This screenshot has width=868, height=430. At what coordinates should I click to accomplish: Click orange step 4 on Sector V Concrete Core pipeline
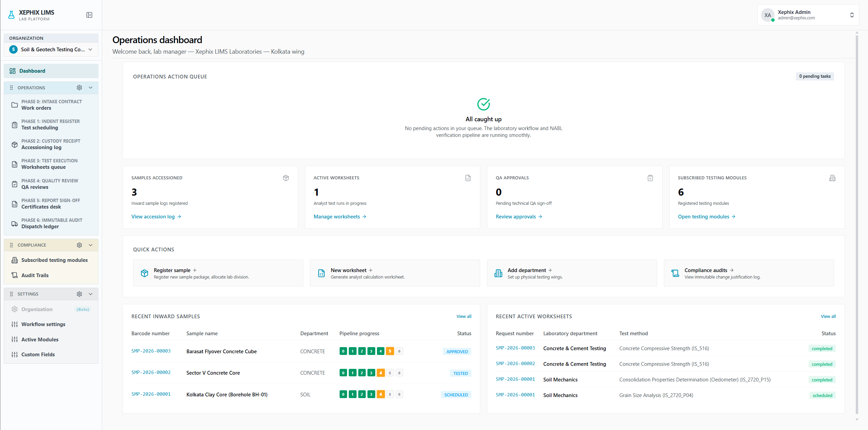pos(381,373)
